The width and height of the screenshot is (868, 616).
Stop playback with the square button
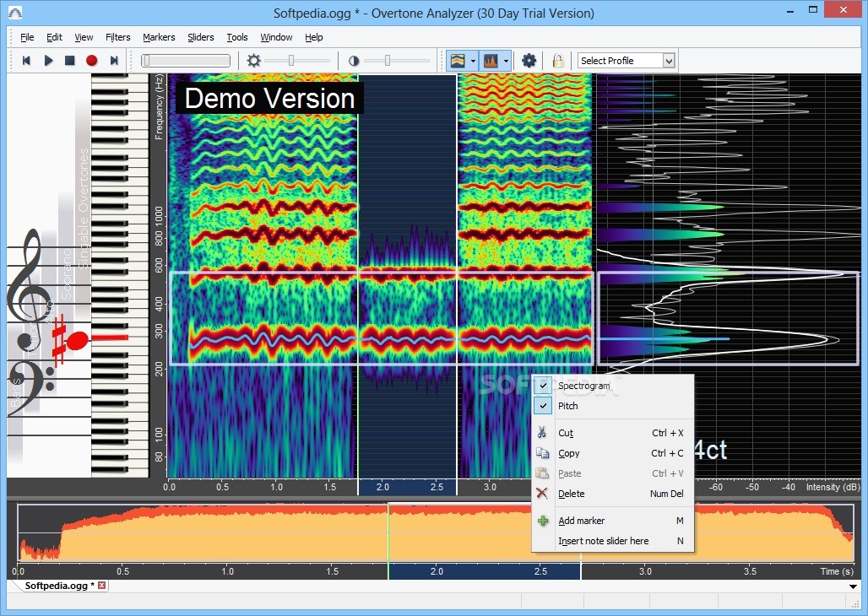click(70, 60)
